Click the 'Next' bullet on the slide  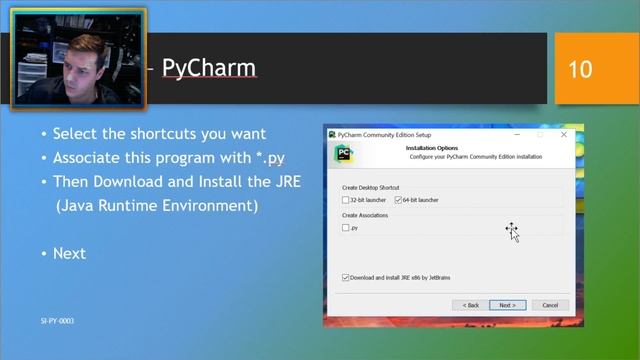69,253
